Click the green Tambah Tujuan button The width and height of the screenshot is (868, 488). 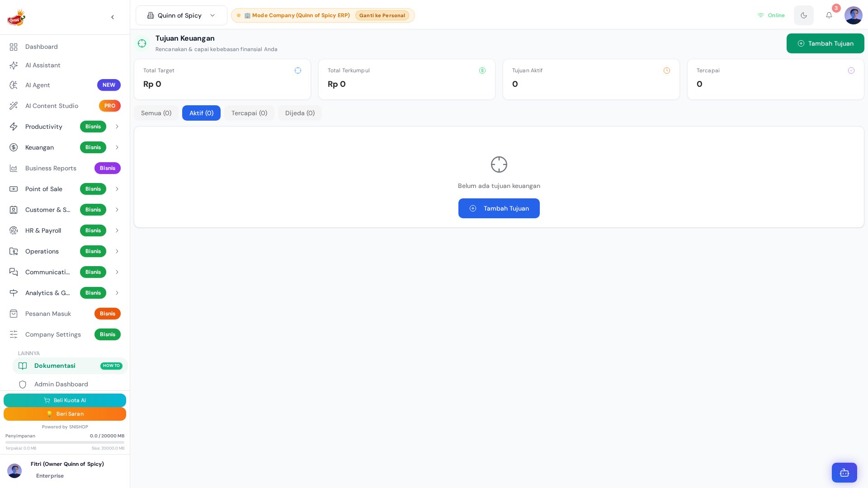point(826,43)
